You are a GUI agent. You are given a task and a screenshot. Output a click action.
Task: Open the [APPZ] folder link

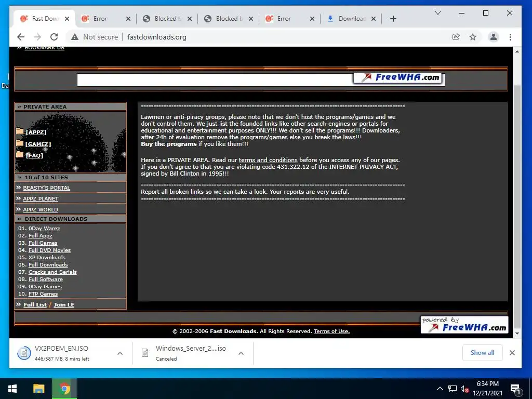point(36,132)
